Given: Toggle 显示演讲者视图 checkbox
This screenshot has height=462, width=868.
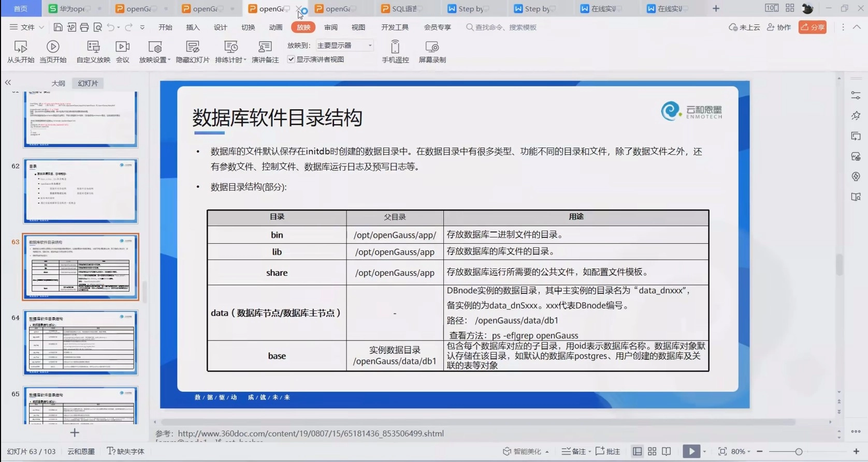Looking at the screenshot, I should point(291,59).
